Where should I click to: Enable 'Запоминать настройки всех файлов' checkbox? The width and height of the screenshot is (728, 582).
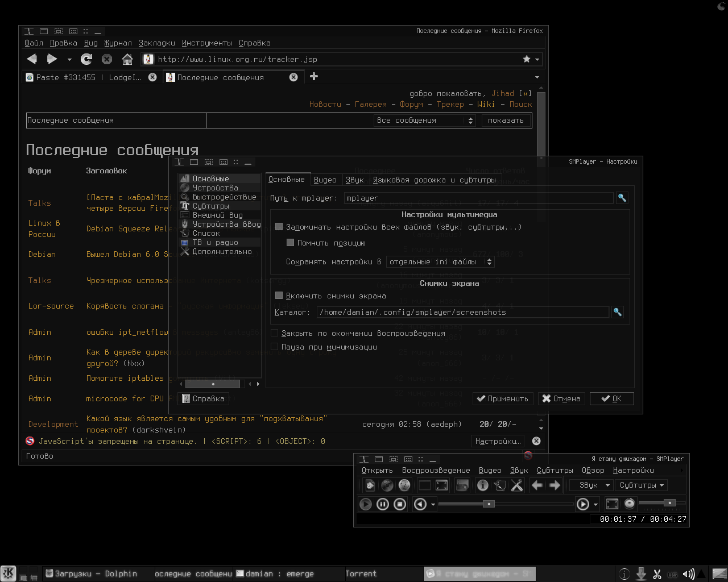pos(279,227)
